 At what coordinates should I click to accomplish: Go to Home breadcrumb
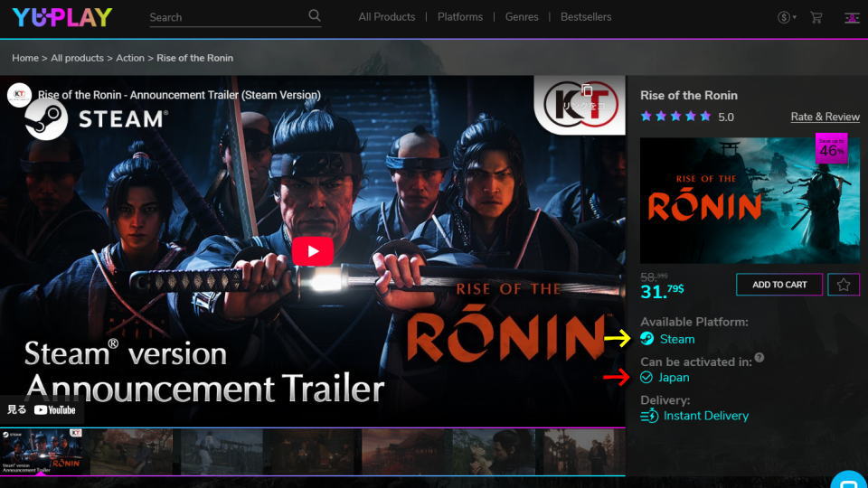[x=25, y=58]
